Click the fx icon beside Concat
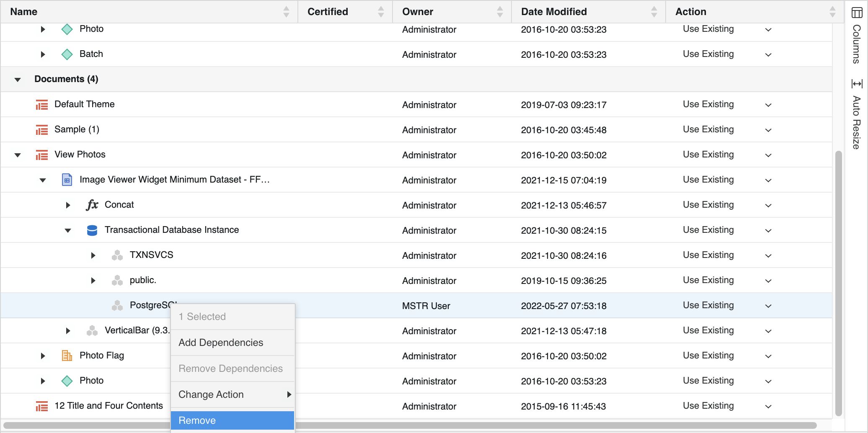Viewport: 868px width, 433px height. (92, 205)
